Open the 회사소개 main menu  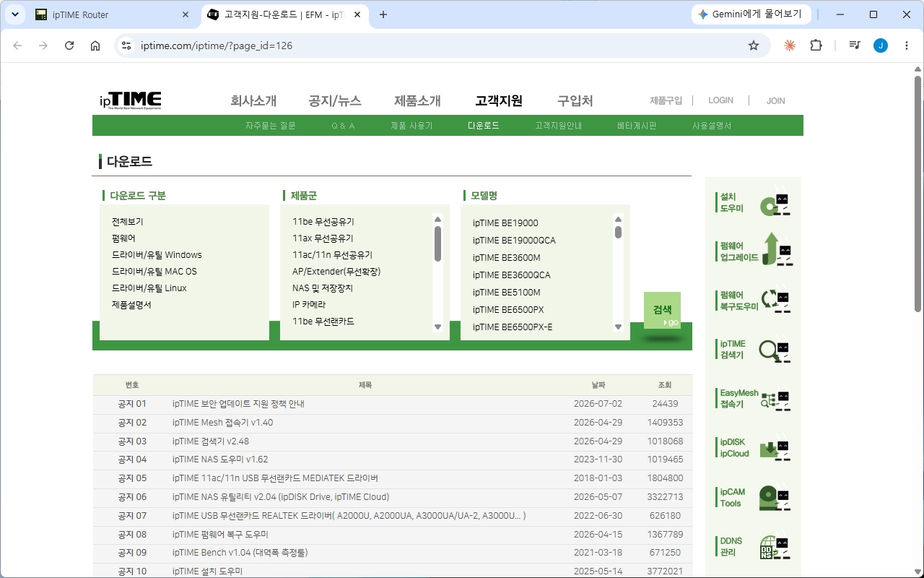point(253,101)
